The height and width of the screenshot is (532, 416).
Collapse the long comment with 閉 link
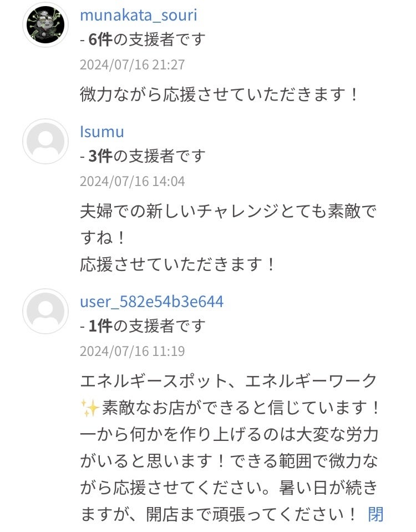376,514
